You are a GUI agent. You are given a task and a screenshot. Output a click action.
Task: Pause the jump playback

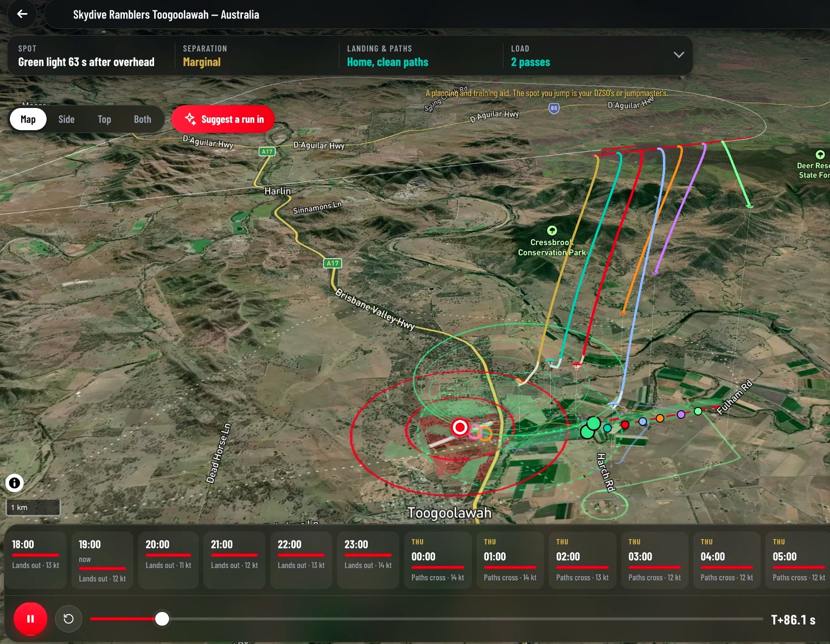pos(30,619)
